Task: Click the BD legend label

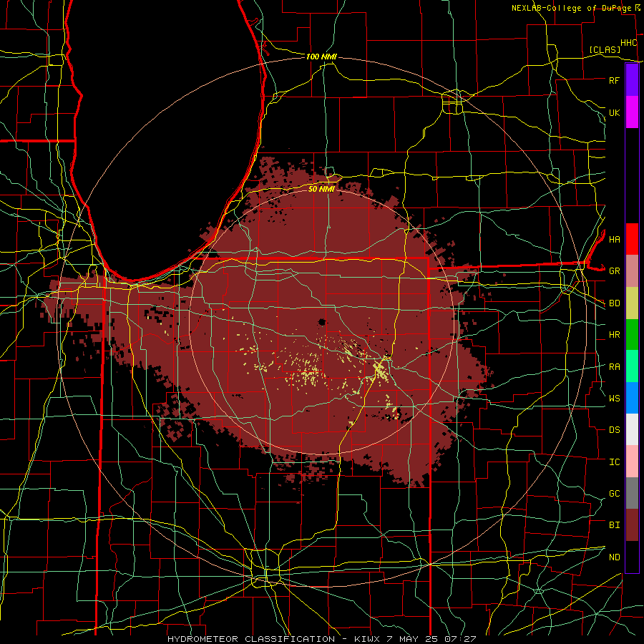Action: pyautogui.click(x=614, y=303)
